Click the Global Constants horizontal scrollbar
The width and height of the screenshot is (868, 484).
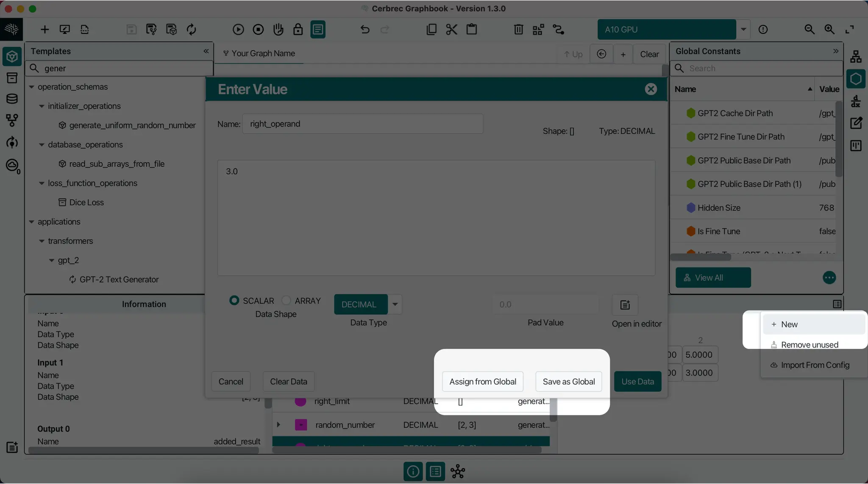(701, 257)
